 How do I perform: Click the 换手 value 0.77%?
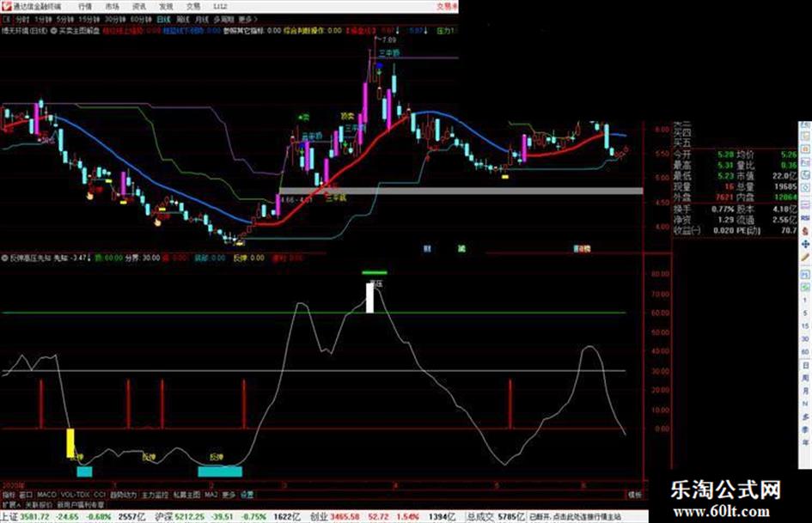(x=723, y=210)
